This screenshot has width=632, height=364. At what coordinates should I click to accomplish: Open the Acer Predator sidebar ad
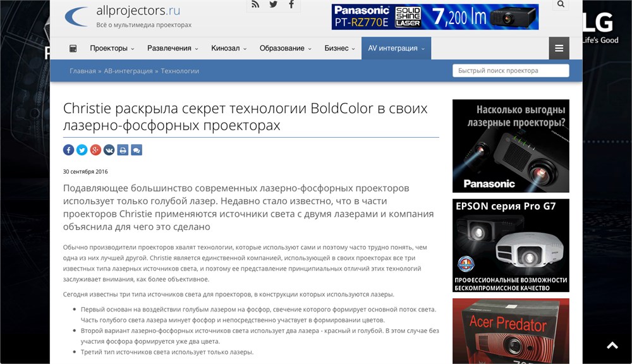click(x=511, y=331)
